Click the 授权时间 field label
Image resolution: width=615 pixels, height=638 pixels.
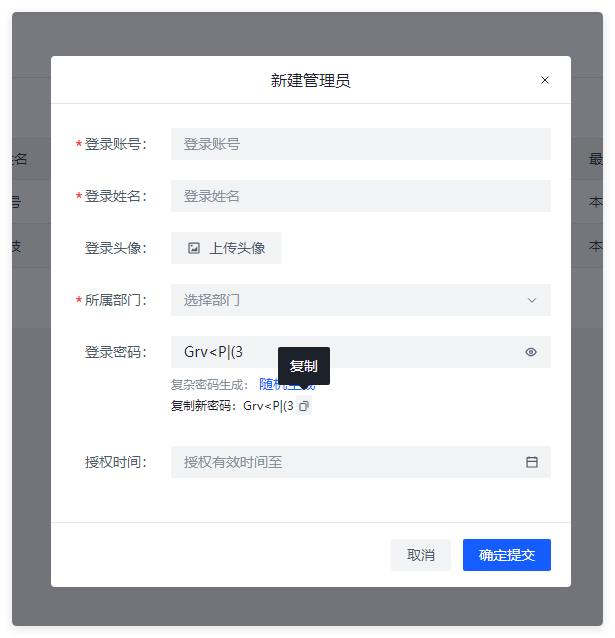[115, 462]
